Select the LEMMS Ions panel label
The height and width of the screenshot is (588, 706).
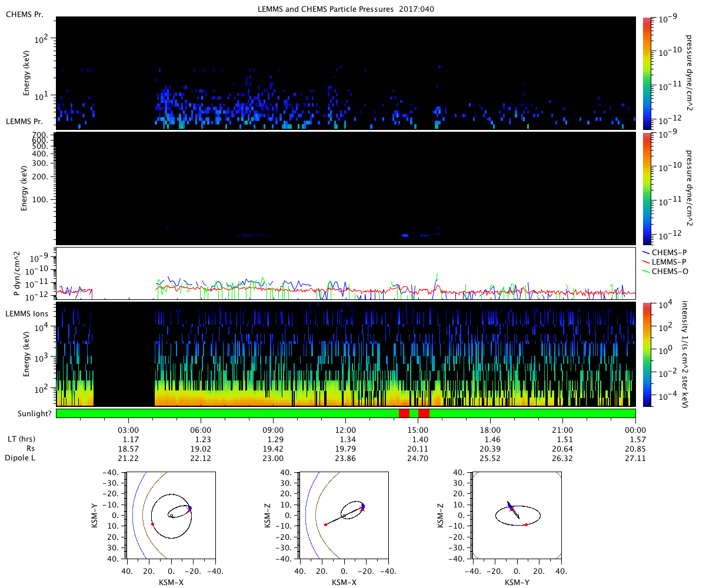point(27,314)
